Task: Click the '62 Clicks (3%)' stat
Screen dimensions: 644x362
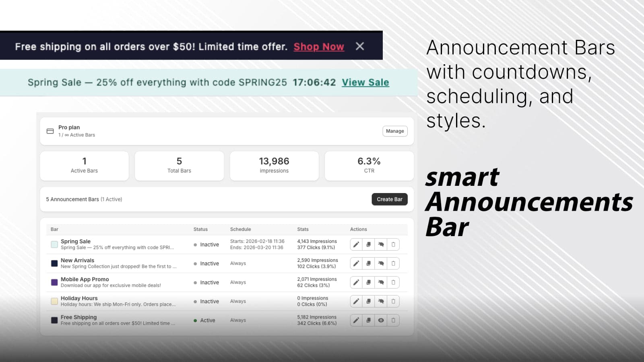Action: pos(314,285)
